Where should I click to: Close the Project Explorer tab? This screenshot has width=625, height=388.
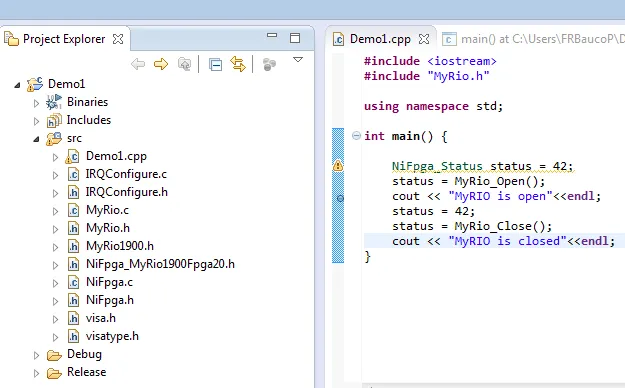pos(118,39)
